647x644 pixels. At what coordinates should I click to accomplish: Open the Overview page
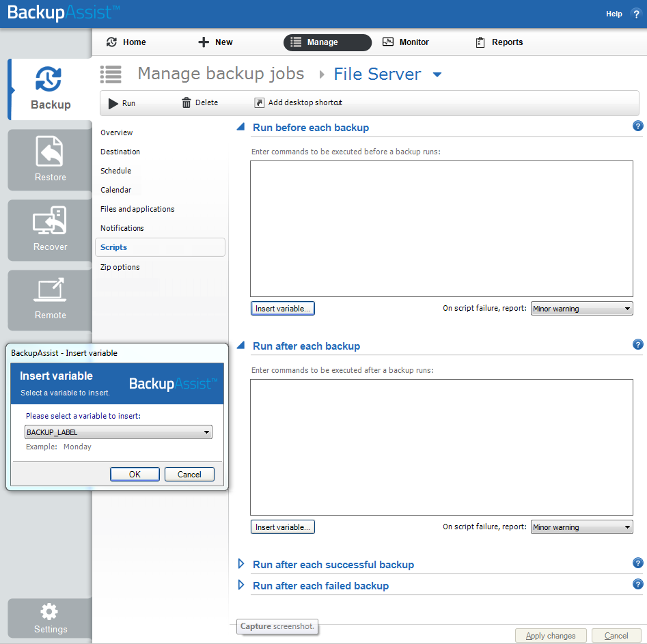[x=116, y=132]
